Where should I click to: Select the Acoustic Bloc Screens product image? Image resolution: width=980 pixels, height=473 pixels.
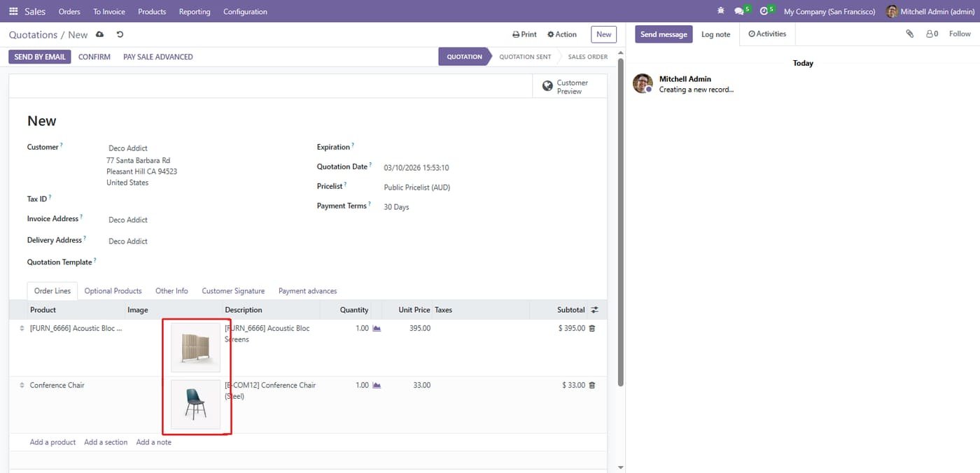[x=195, y=347]
